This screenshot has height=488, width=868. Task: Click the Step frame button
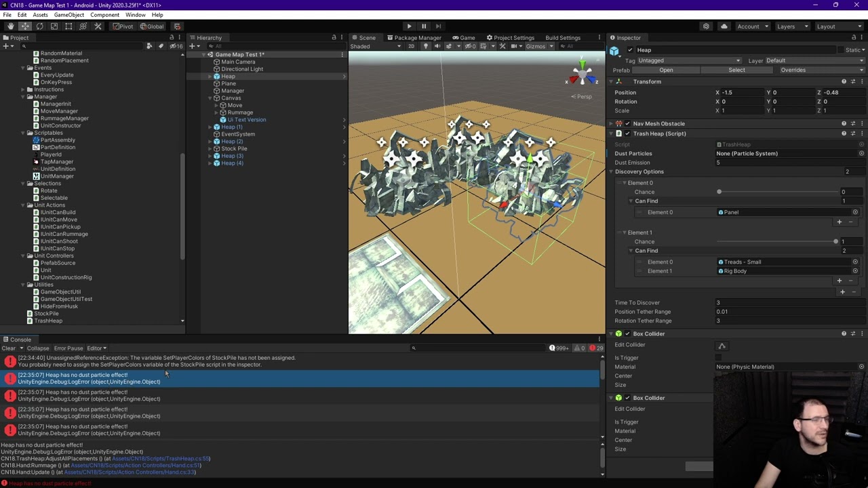coord(438,26)
